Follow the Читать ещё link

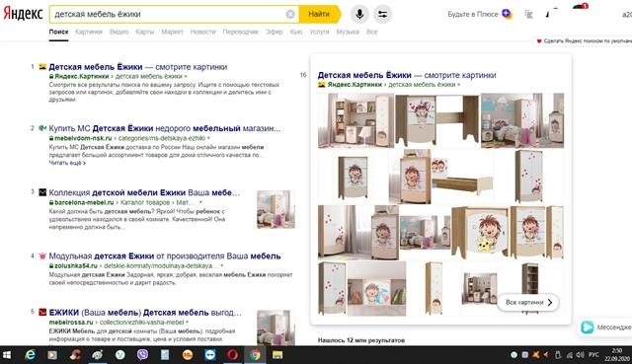click(x=67, y=163)
